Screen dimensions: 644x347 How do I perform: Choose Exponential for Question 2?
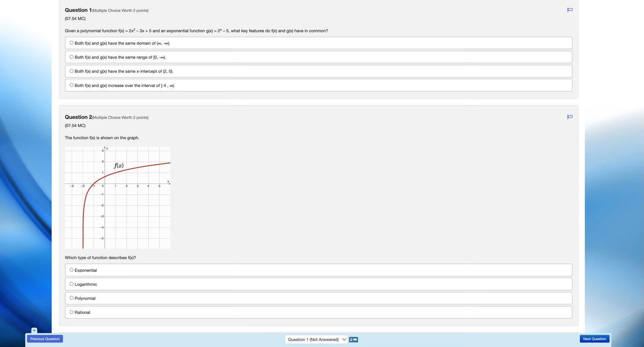[x=71, y=270]
